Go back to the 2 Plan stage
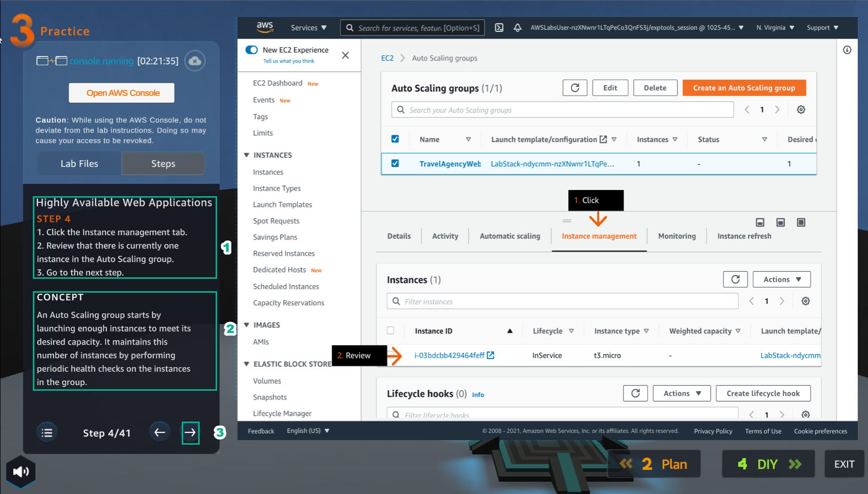The image size is (868, 494). coord(654,464)
